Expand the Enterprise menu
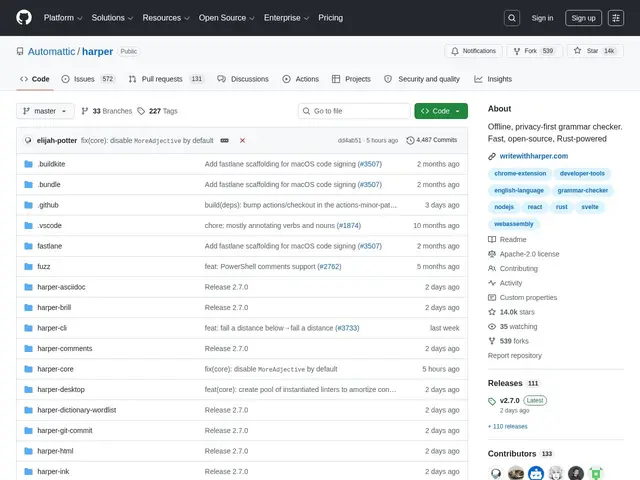 (x=286, y=18)
